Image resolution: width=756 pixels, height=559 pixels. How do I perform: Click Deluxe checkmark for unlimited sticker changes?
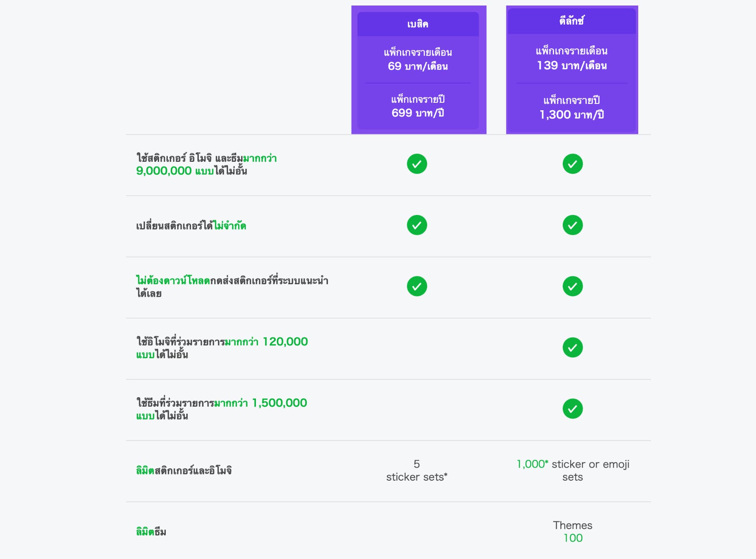[x=572, y=225]
